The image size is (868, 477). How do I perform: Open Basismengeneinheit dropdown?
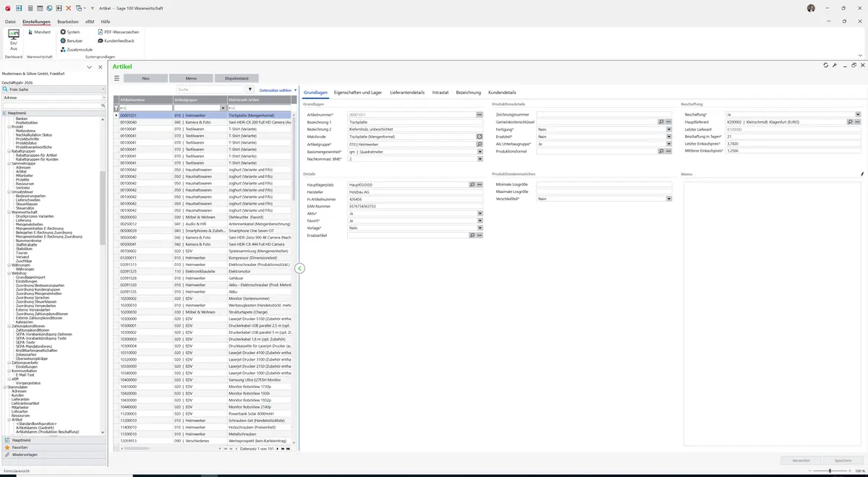(x=480, y=151)
